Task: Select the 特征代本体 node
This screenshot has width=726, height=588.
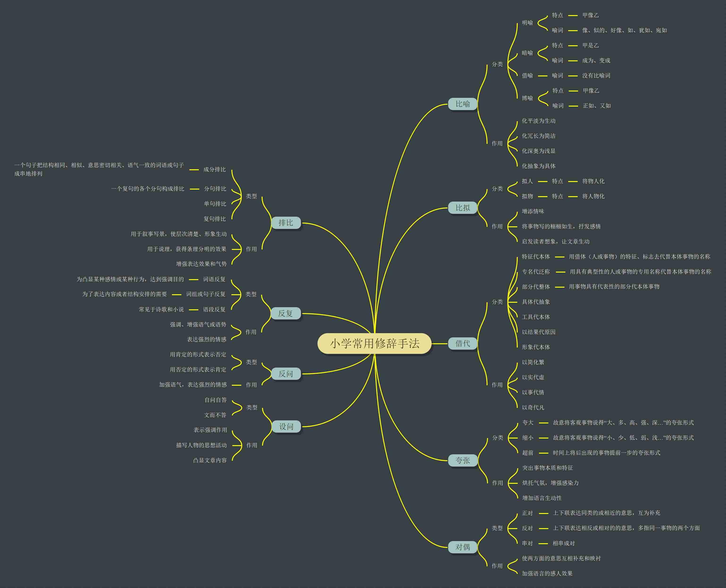Action: coord(536,257)
